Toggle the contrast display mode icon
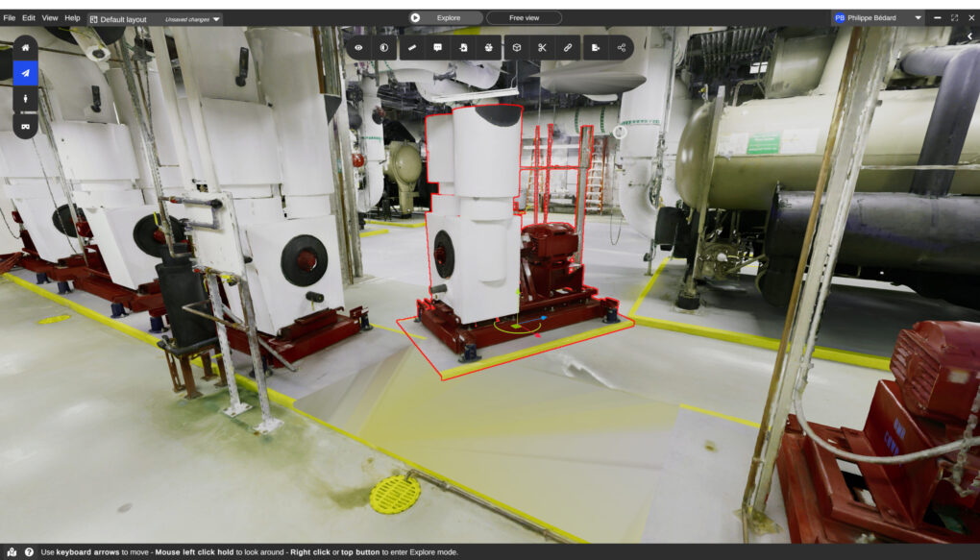This screenshot has width=980, height=560. pos(384,47)
